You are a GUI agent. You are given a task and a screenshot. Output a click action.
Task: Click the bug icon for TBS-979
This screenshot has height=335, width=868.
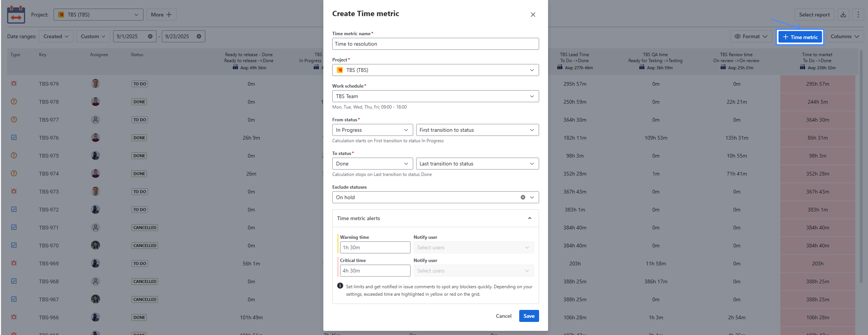click(14, 83)
